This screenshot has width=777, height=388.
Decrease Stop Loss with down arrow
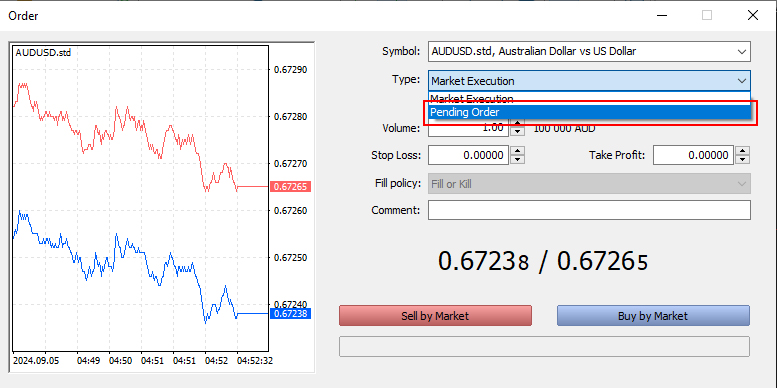517,159
